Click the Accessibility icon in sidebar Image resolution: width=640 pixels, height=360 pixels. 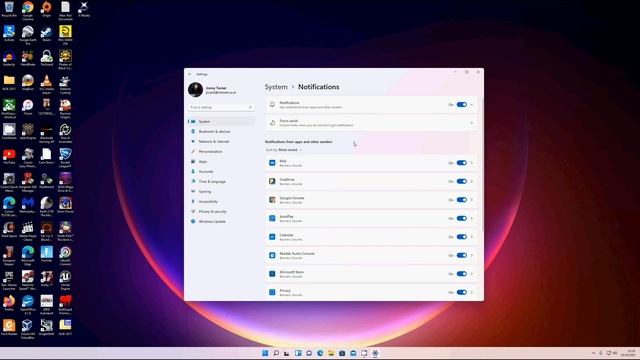click(193, 201)
